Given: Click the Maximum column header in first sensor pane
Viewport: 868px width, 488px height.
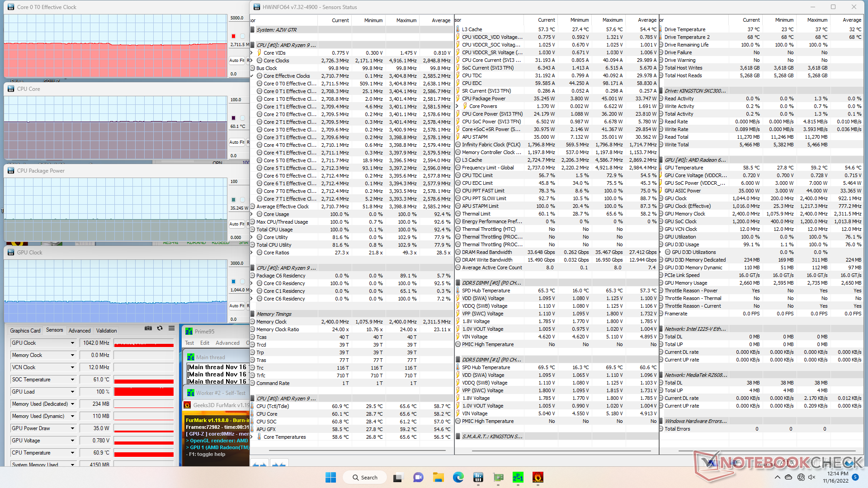Looking at the screenshot, I should pos(402,20).
